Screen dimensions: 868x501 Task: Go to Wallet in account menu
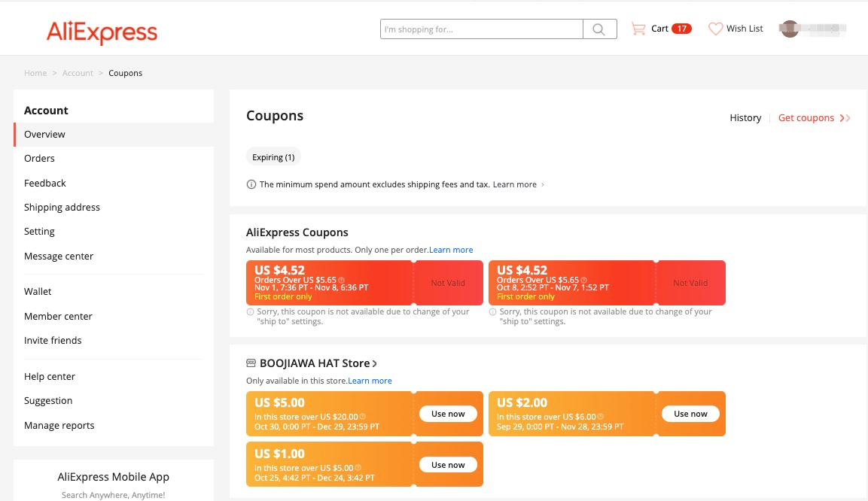pos(38,292)
